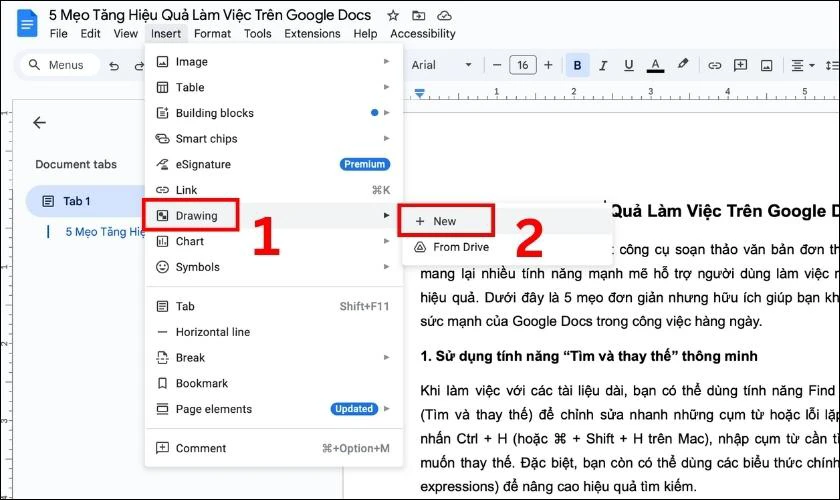This screenshot has height=500, width=840.
Task: Open line spacing toolbar icon
Action: (832, 65)
